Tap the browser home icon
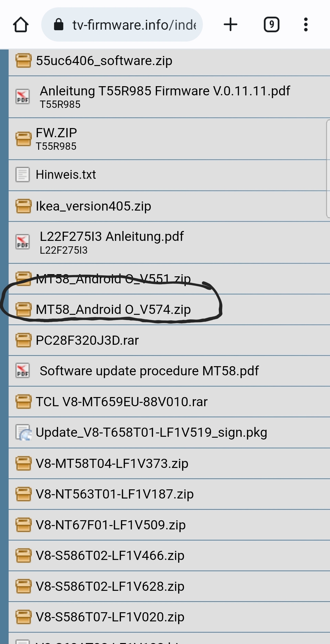This screenshot has width=330, height=644. pyautogui.click(x=21, y=25)
